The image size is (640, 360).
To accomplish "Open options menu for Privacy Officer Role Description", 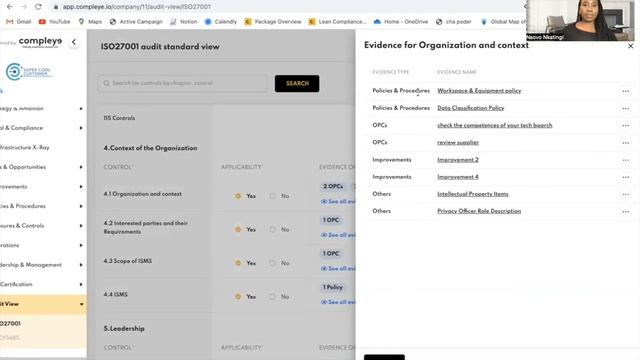I will click(625, 211).
